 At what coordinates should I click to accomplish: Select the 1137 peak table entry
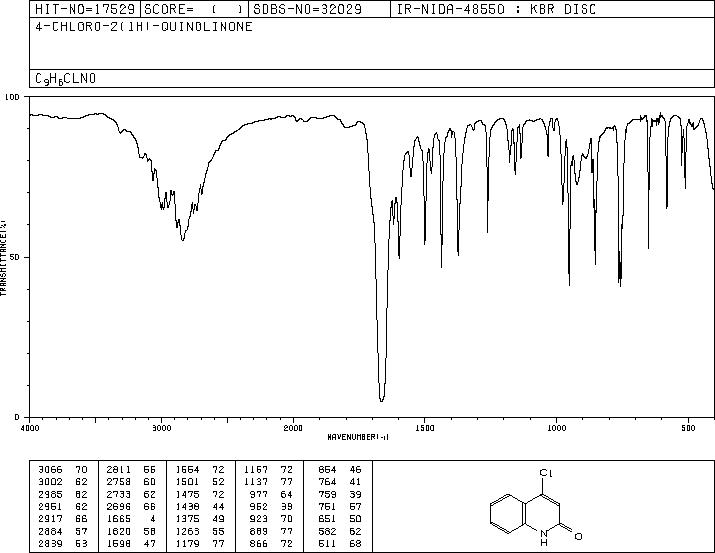[269, 481]
